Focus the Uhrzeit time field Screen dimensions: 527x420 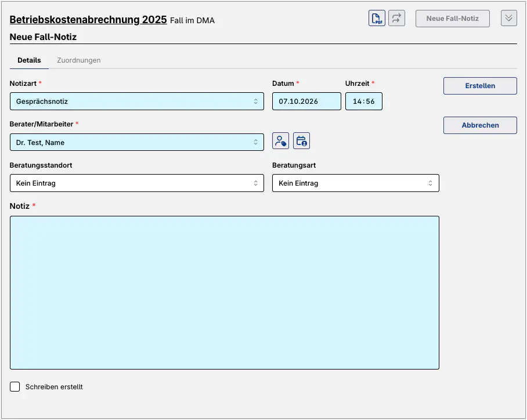[x=364, y=102]
